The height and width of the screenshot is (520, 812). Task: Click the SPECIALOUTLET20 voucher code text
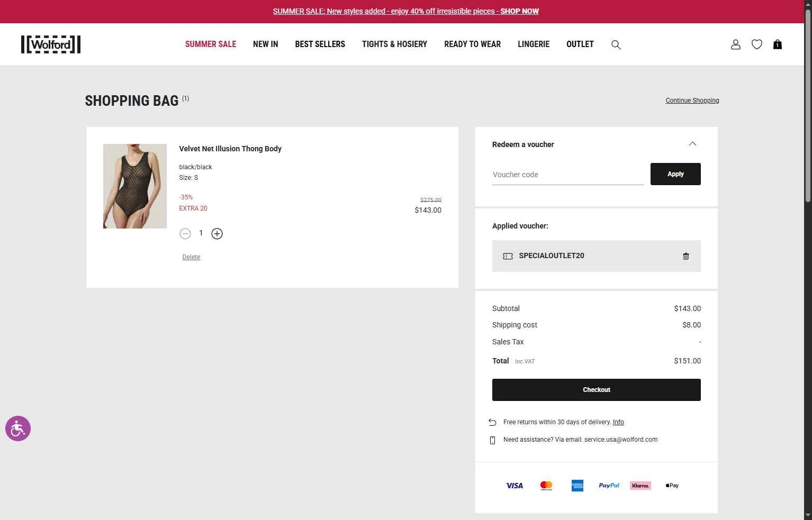point(552,256)
